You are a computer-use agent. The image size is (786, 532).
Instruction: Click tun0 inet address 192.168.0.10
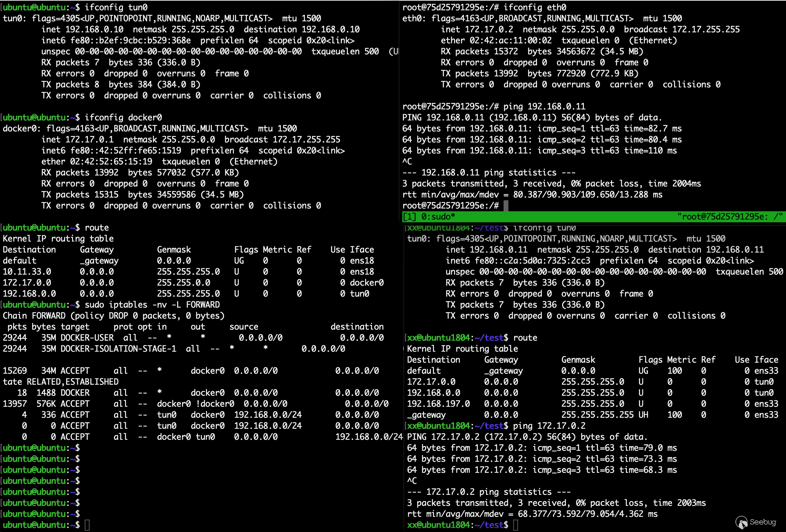[94, 29]
